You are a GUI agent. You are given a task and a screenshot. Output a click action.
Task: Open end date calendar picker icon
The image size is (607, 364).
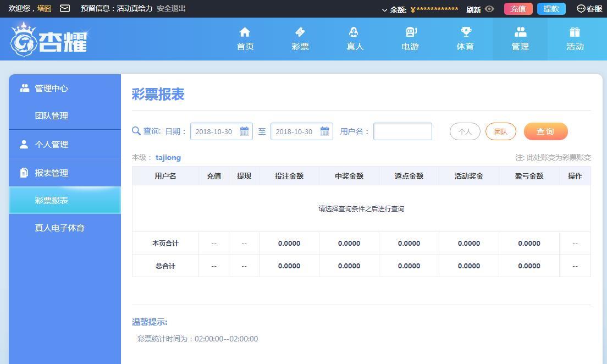tap(324, 131)
